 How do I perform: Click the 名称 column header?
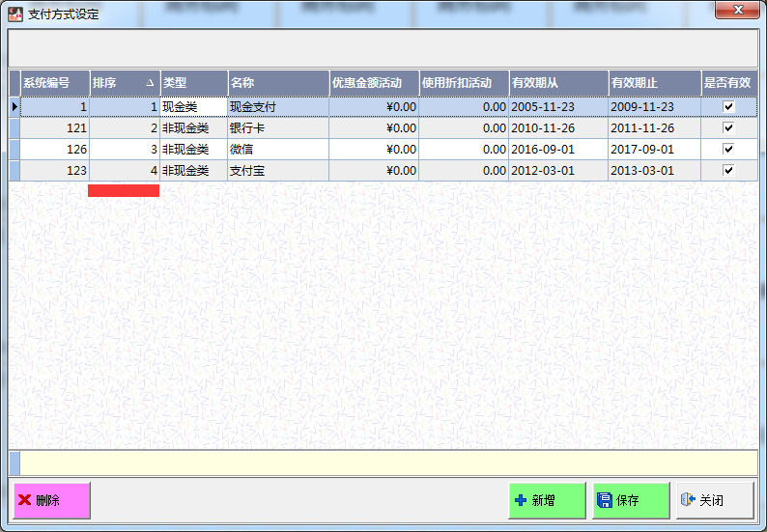pos(277,83)
